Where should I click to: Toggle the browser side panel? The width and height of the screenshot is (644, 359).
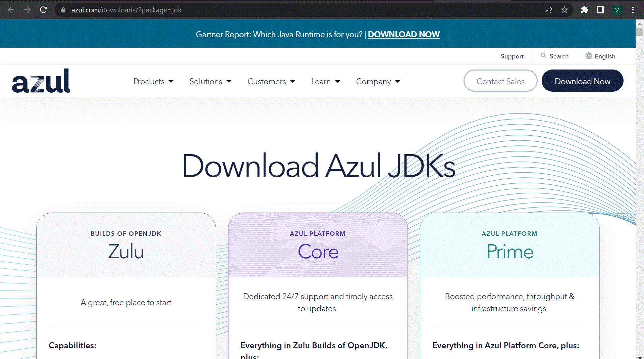click(601, 10)
